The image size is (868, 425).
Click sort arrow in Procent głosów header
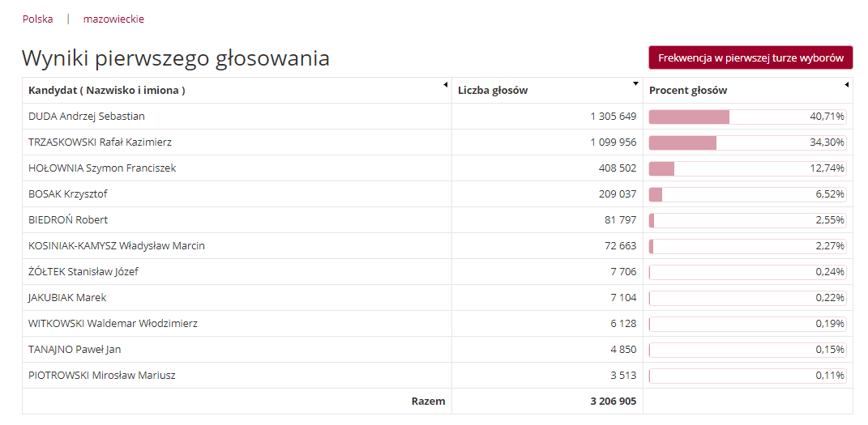846,84
